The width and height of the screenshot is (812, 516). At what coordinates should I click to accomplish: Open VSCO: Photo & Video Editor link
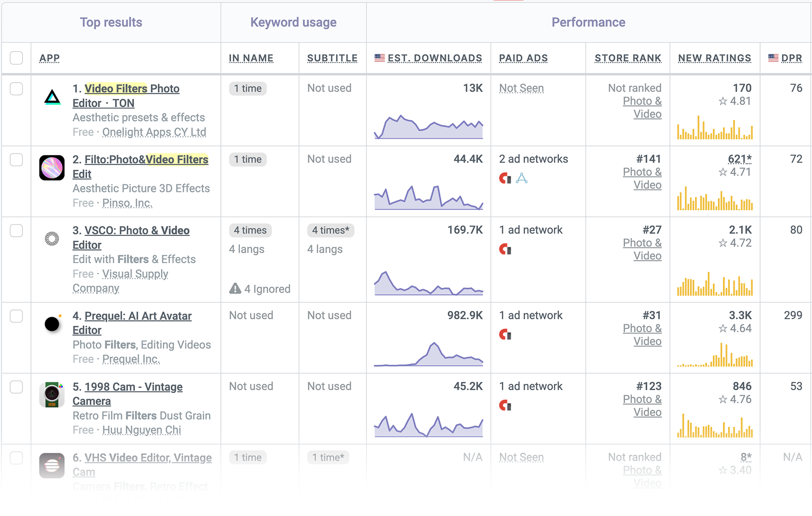[131, 238]
